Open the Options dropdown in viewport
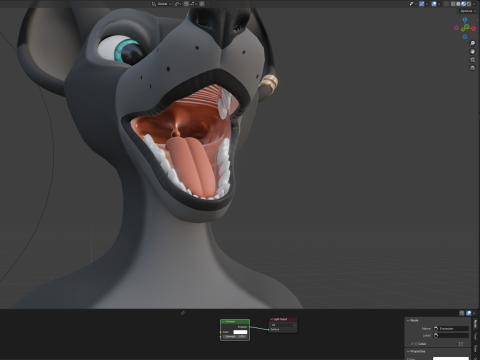This screenshot has height=360, width=480. point(468,11)
